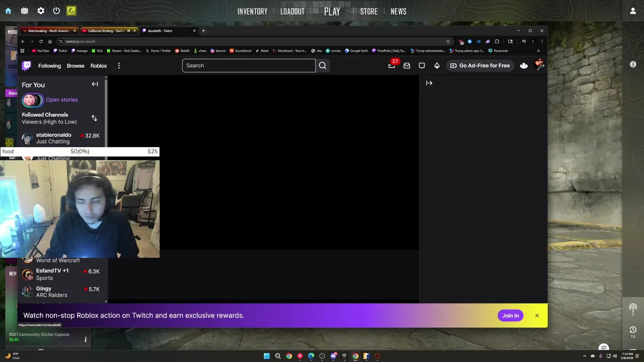Reload the Twitch page
Screen dimensions: 644x362
point(41,42)
